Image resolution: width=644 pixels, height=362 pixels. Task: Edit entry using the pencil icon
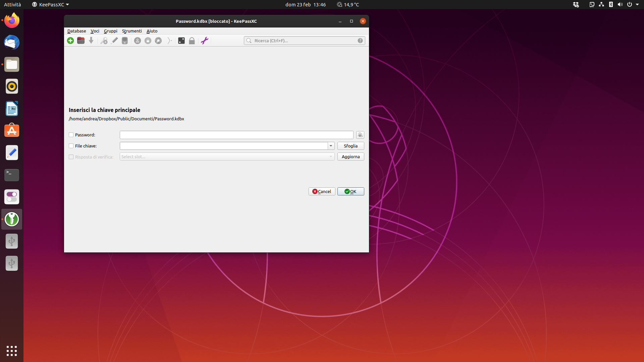pyautogui.click(x=114, y=41)
